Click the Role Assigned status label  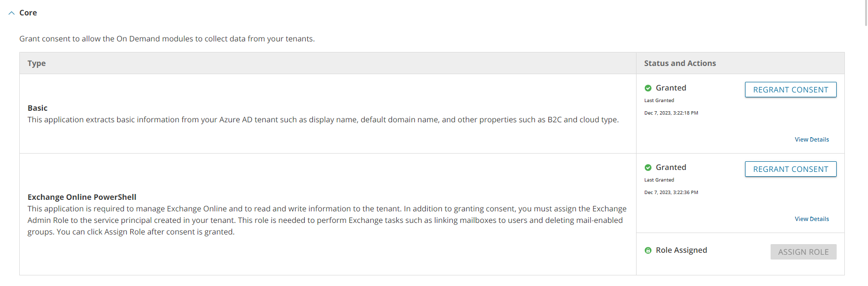coord(681,250)
